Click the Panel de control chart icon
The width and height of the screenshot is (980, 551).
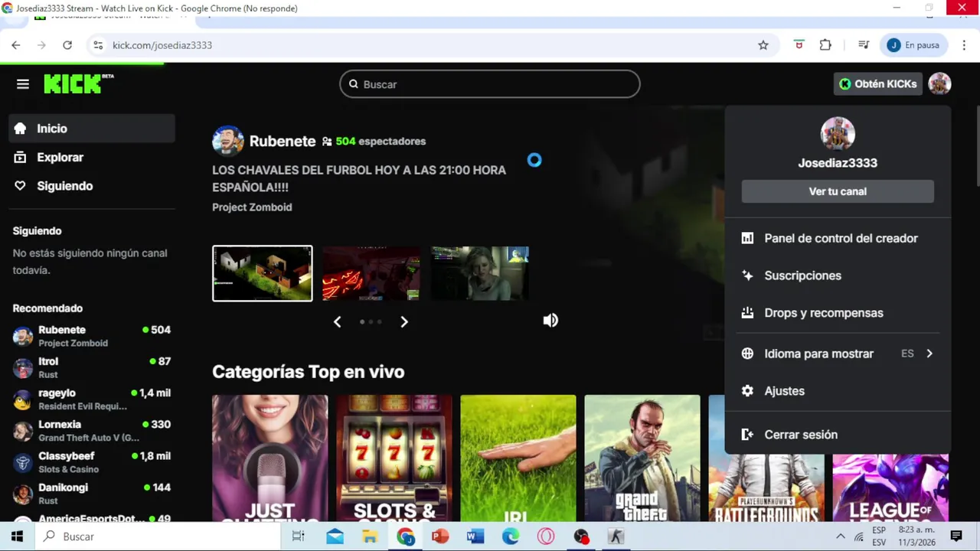(747, 238)
